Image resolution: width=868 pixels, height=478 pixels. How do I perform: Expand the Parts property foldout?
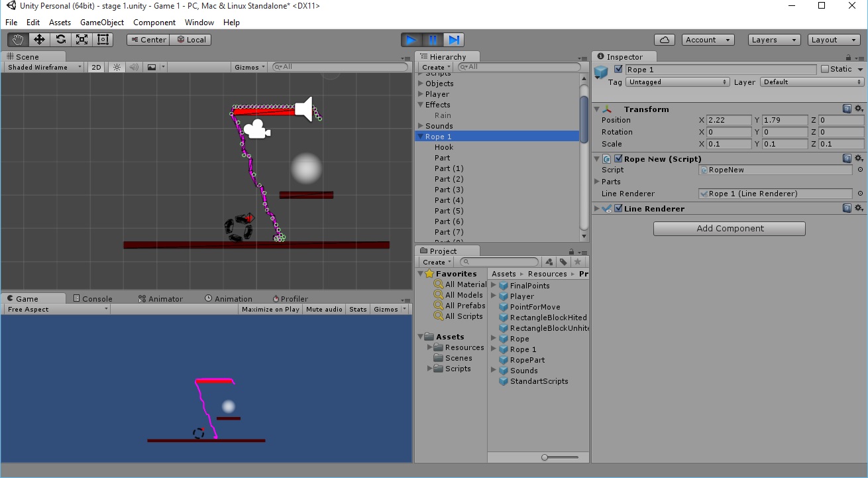[x=598, y=182]
